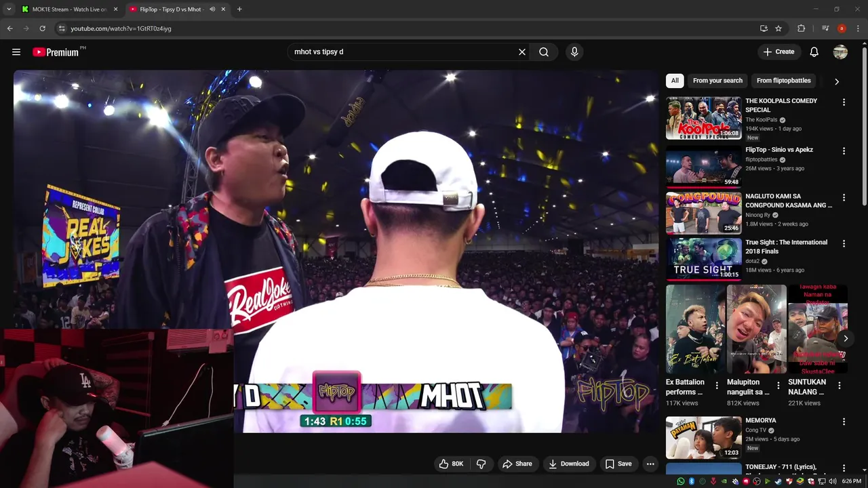Open True Sight 2018 Finals title
Screen dimensions: 868x488
click(x=786, y=247)
